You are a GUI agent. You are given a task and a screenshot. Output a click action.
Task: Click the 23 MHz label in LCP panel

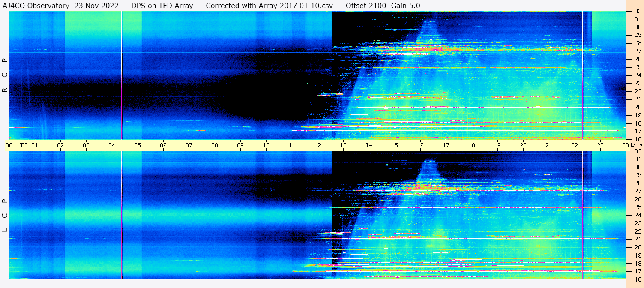[x=637, y=223]
